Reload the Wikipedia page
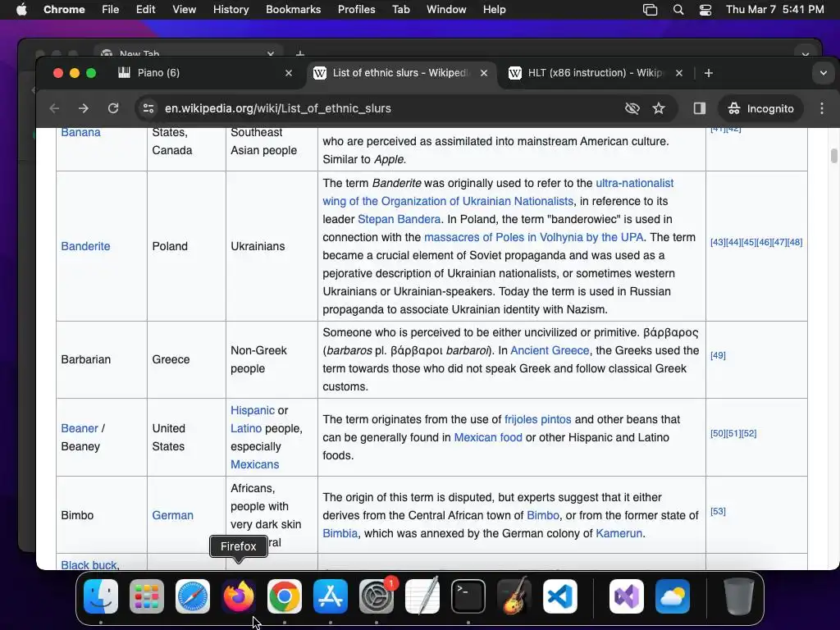This screenshot has height=630, width=840. (113, 108)
